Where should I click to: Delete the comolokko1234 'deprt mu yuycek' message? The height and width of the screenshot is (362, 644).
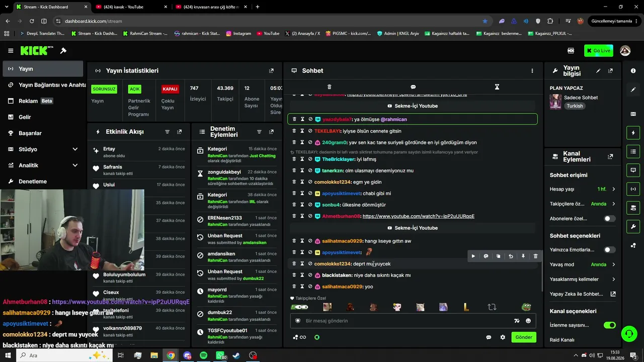click(294, 264)
